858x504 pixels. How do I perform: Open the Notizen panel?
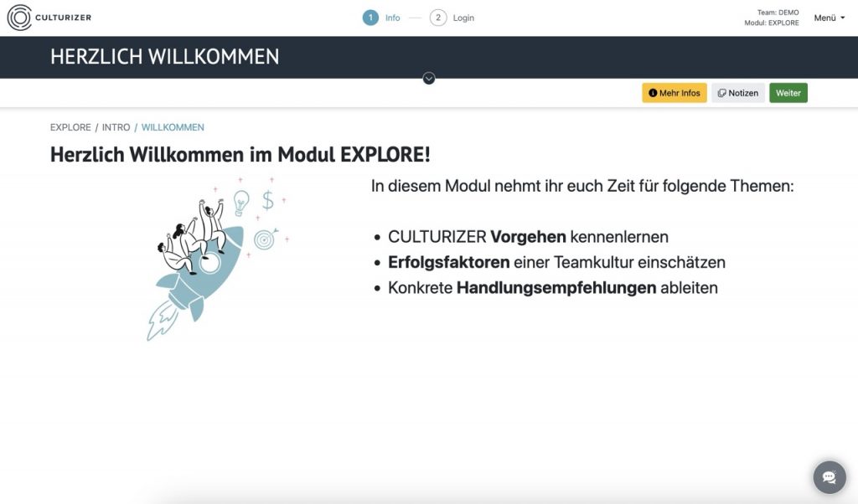(x=737, y=93)
